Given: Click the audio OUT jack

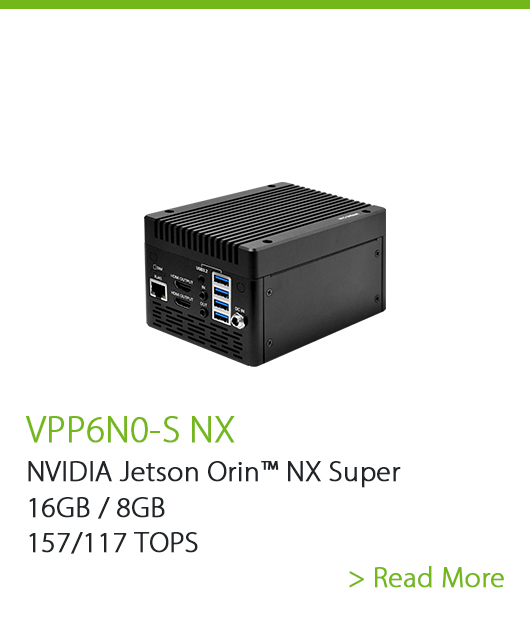Looking at the screenshot, I should pyautogui.click(x=203, y=313).
